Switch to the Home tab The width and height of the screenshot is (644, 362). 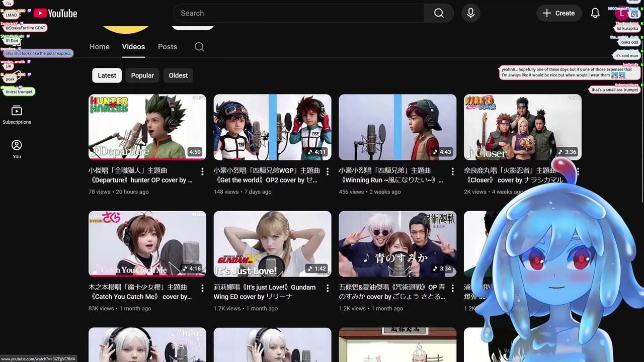[x=100, y=47]
